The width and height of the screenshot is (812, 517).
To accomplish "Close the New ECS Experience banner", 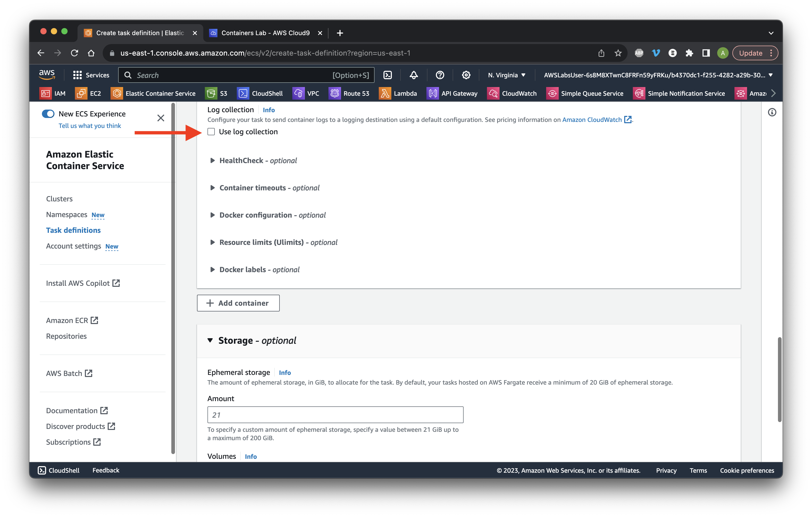I will coord(161,118).
